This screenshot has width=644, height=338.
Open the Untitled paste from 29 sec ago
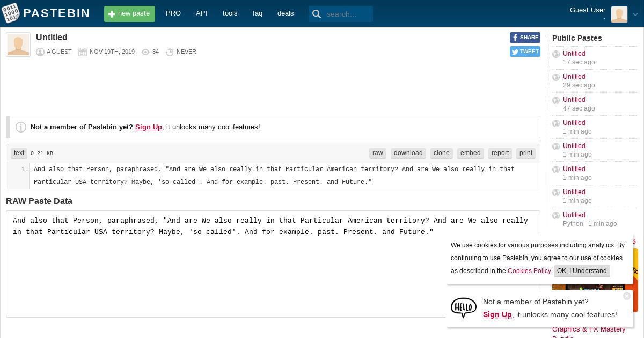(574, 77)
